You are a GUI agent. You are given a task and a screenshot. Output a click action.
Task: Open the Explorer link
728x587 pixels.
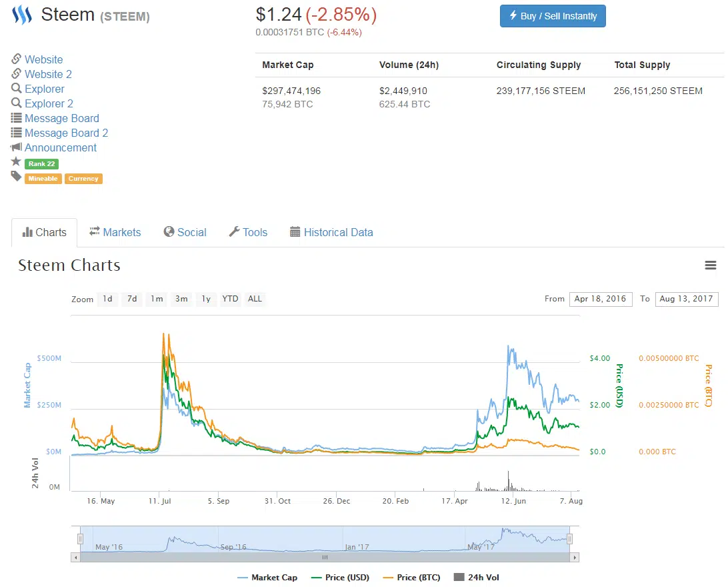coord(45,89)
